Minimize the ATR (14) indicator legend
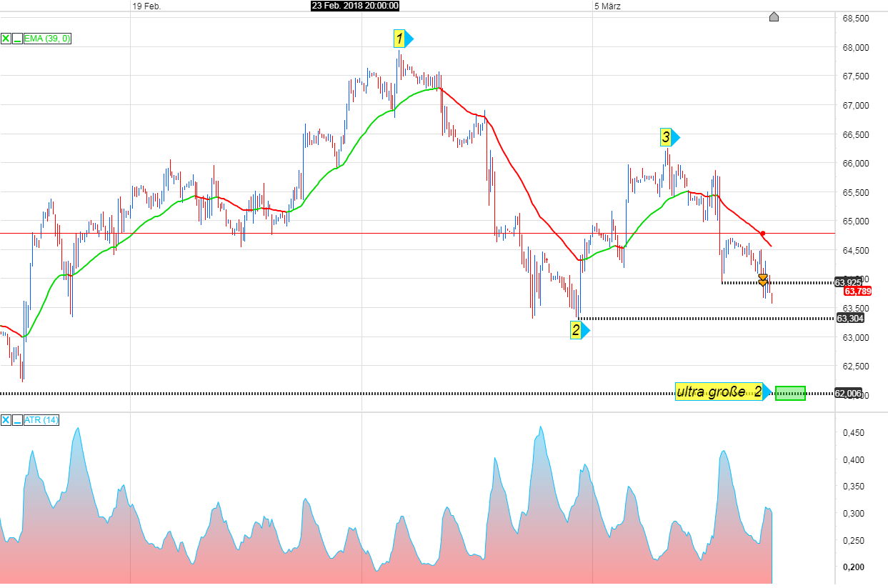This screenshot has width=888, height=588. 16,421
